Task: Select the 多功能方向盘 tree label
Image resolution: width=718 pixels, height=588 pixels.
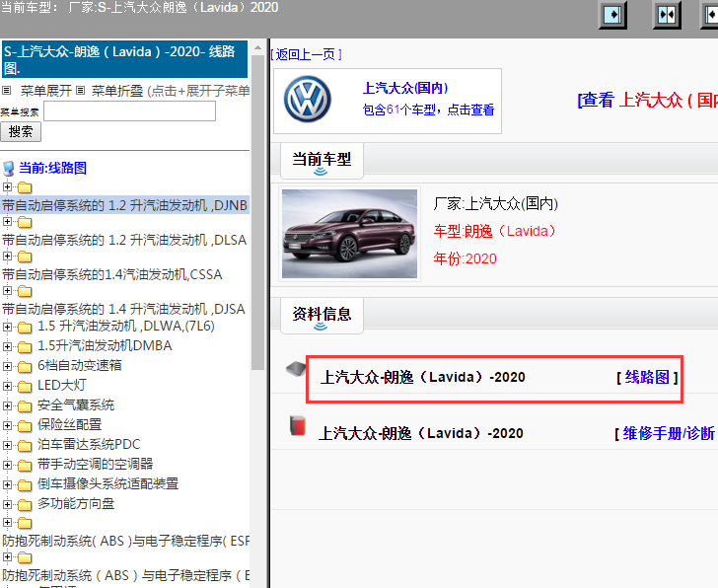Action: click(76, 504)
